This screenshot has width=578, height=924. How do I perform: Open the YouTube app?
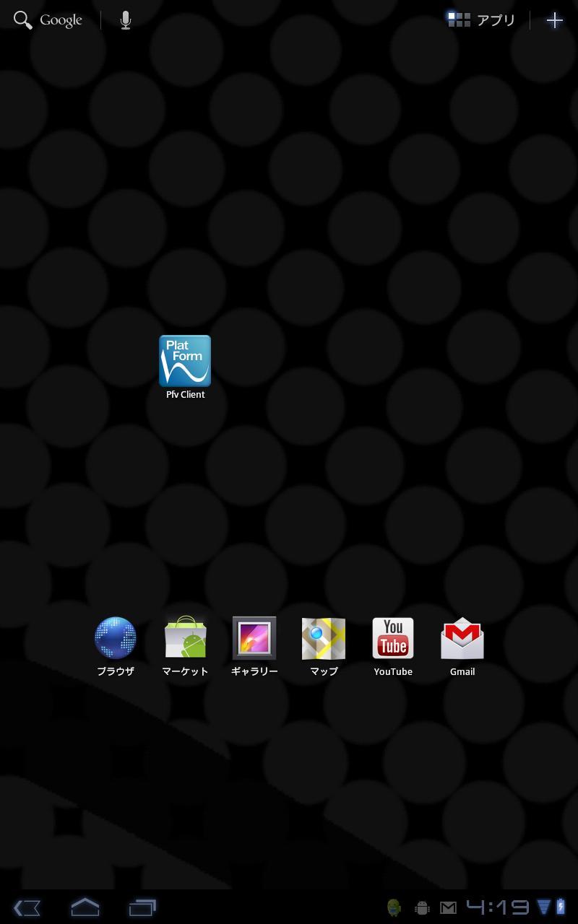392,638
